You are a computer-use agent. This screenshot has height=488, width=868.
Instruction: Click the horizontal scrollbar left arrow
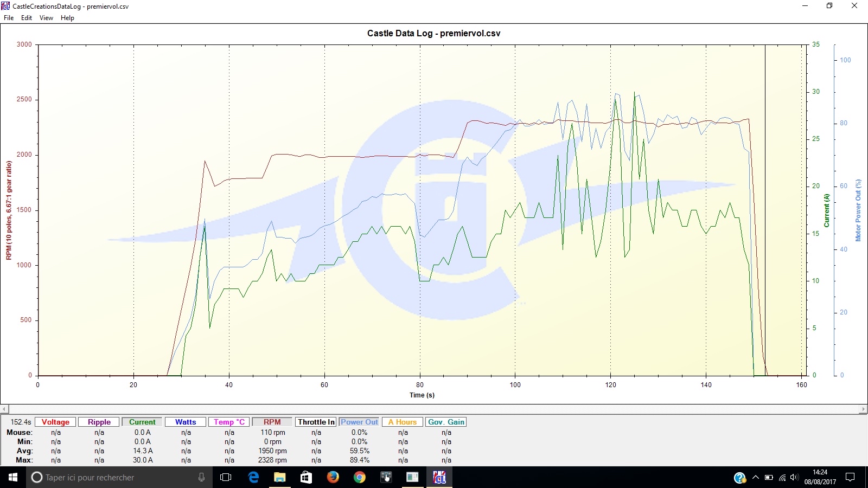[4, 409]
